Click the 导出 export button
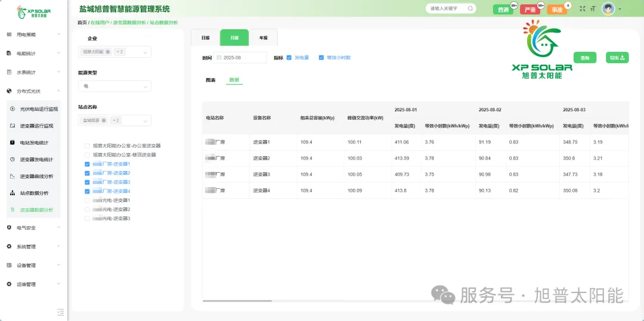The image size is (644, 321). [x=617, y=58]
